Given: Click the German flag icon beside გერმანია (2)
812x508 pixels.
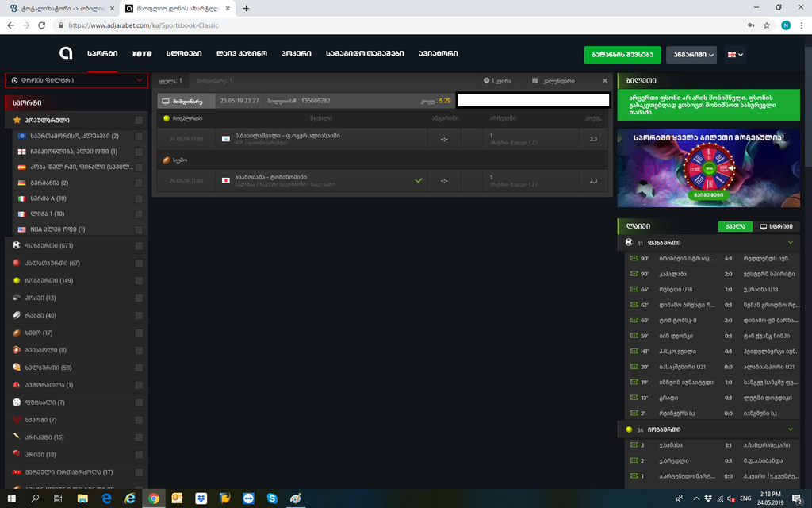Looking at the screenshot, I should [x=21, y=183].
